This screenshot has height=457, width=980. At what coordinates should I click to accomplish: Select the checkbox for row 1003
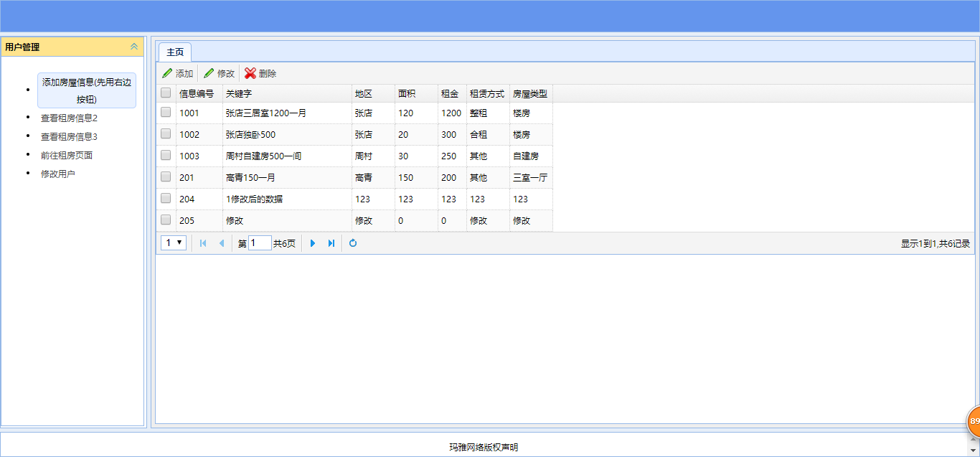point(166,155)
